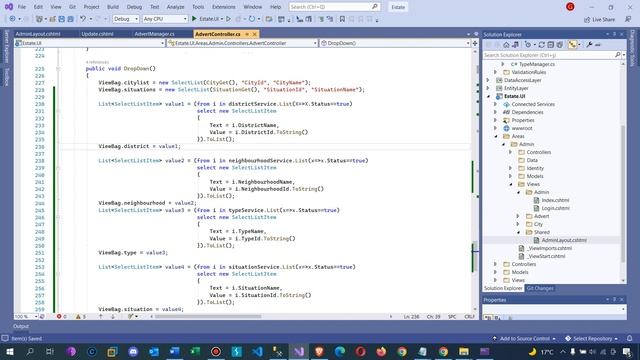640x360 pixels.
Task: Expand the Controllers folder under Admin
Action: 511,152
